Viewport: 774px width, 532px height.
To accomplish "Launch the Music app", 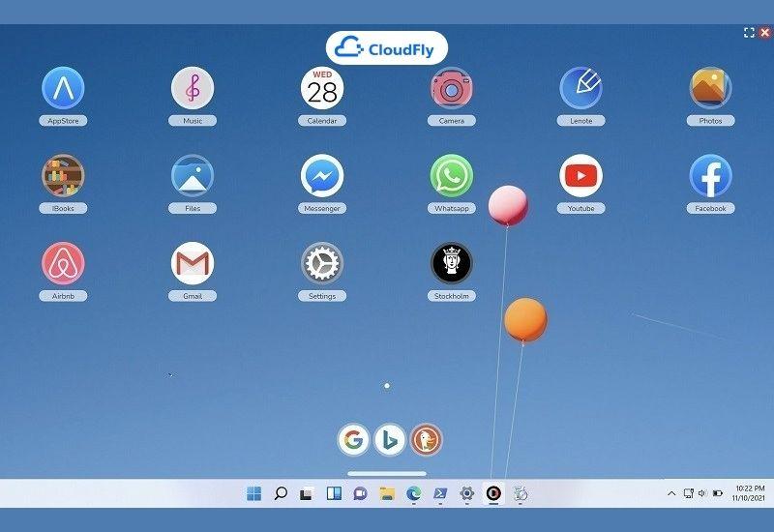I will pos(193,88).
